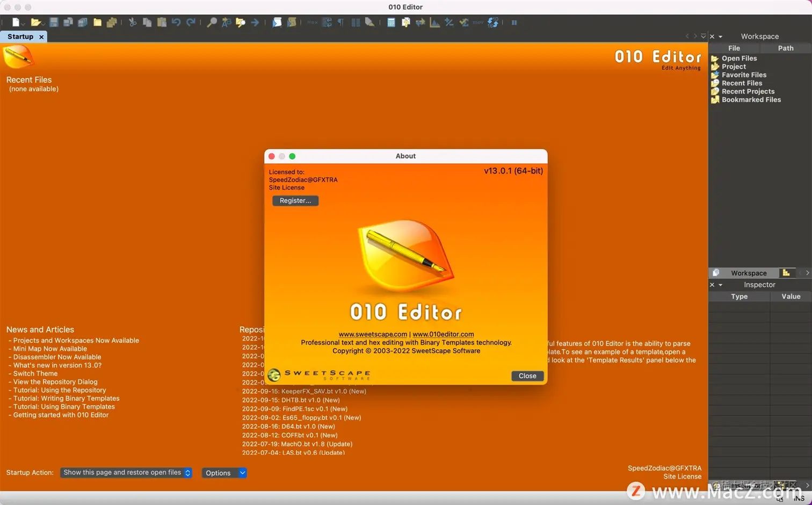Open www.sweetscape.com link in About
Screen dimensions: 812x505
[x=373, y=334]
